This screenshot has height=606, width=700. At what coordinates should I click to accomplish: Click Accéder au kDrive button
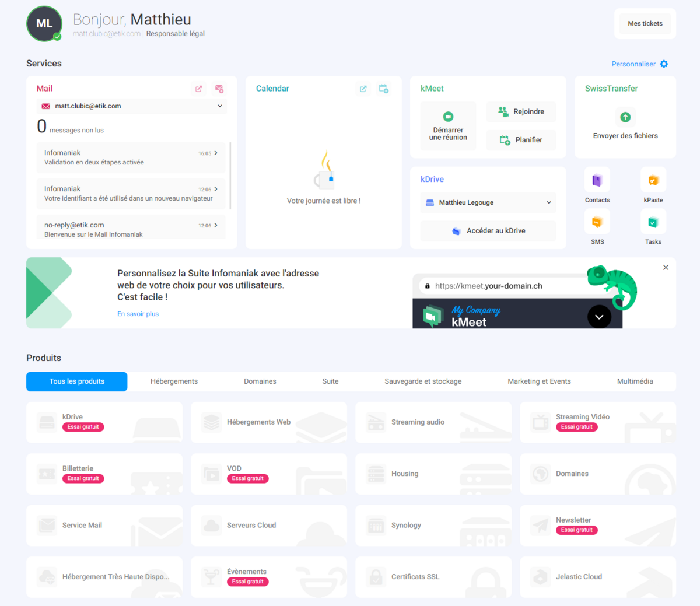coord(488,231)
